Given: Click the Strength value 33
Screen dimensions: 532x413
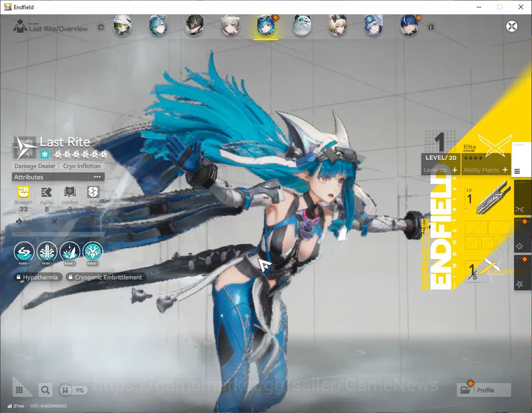Looking at the screenshot, I should coord(24,209).
